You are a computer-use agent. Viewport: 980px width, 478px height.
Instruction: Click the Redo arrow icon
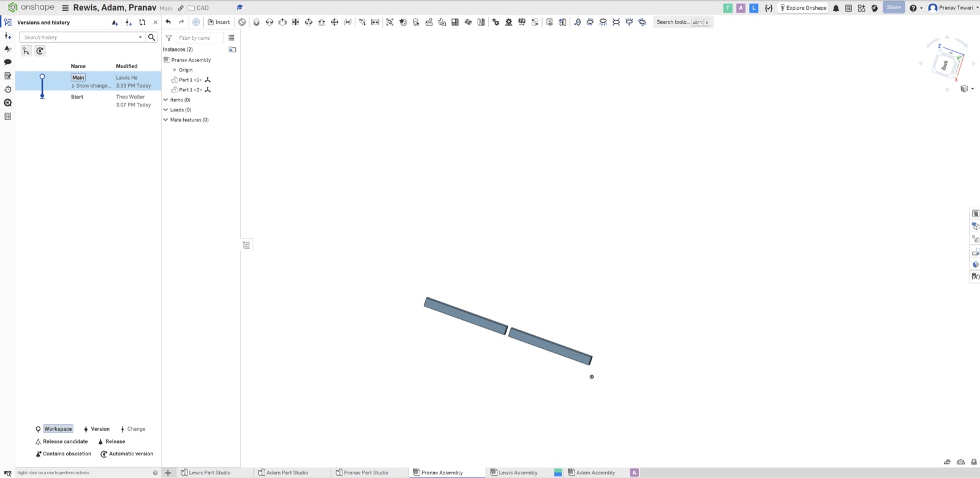click(181, 22)
